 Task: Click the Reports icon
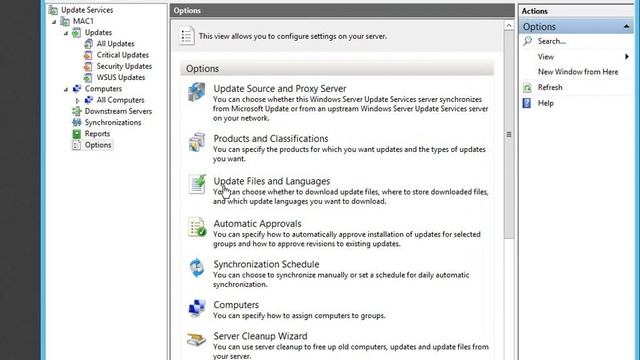coord(76,134)
